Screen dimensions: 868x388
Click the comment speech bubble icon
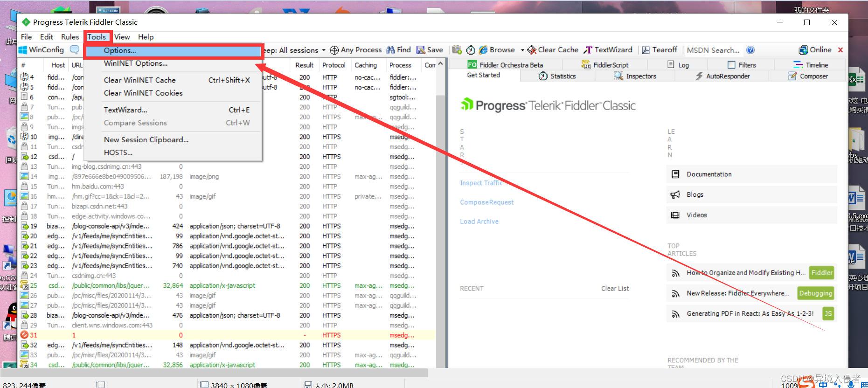click(x=74, y=49)
